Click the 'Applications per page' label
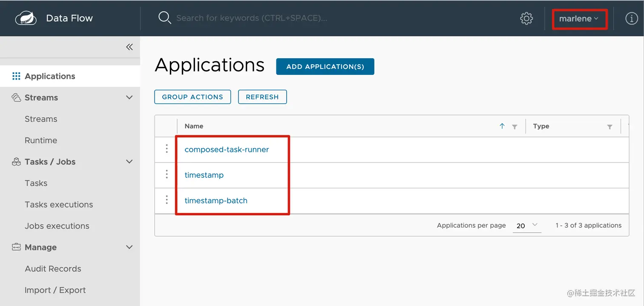This screenshot has height=306, width=644. 471,225
